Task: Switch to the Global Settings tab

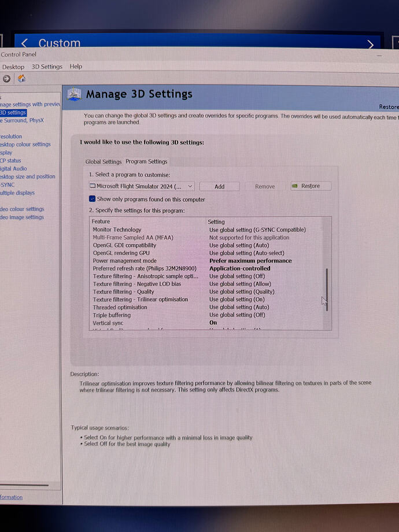Action: 104,162
